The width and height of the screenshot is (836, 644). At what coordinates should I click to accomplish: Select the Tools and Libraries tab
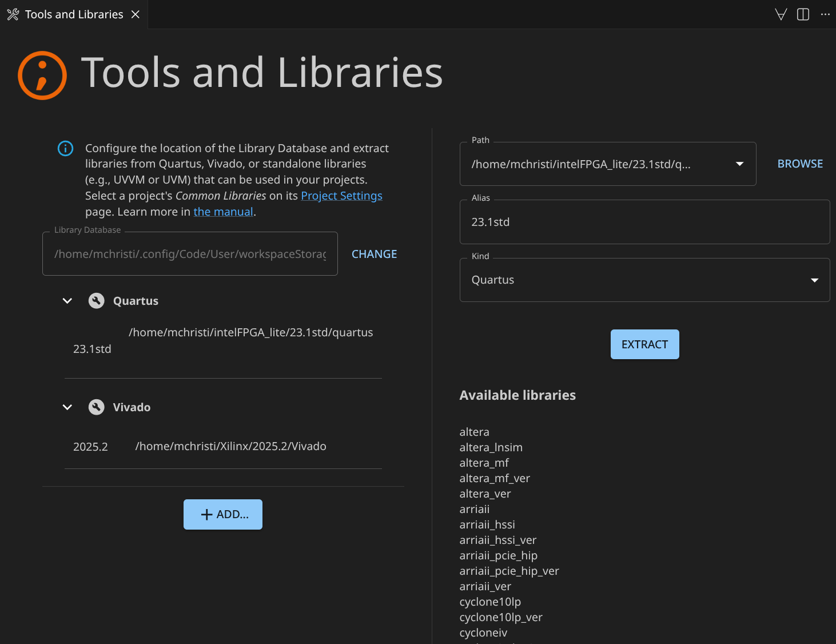pyautogui.click(x=74, y=14)
